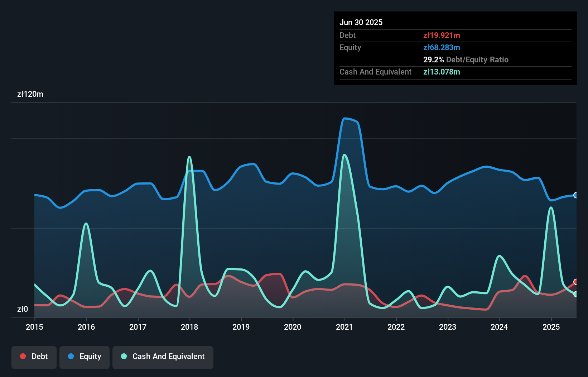
Task: Click the blue Equity endpoint marker
Action: [576, 195]
